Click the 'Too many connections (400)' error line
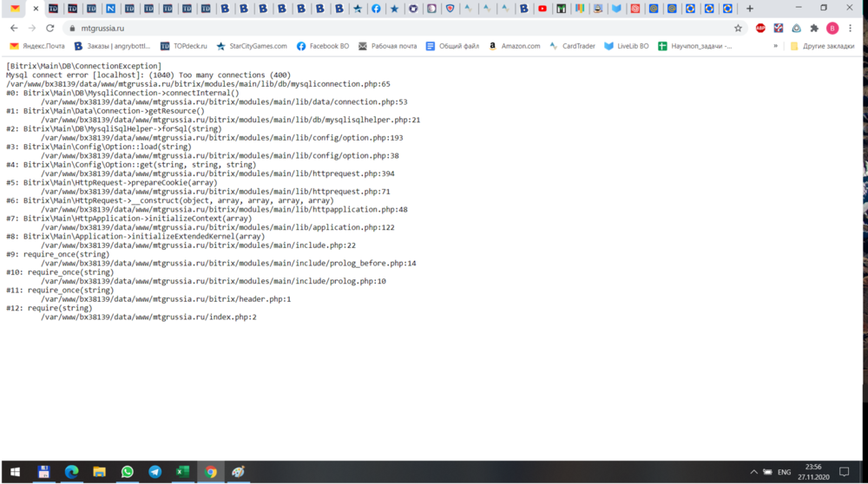 [148, 75]
